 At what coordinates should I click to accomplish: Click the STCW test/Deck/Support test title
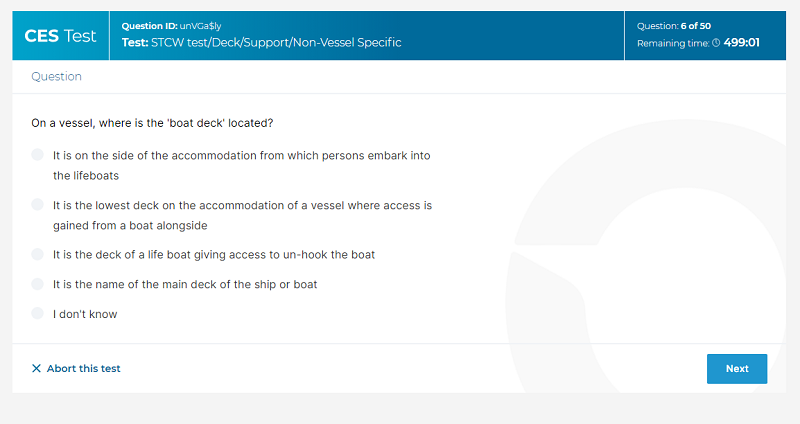coord(262,42)
